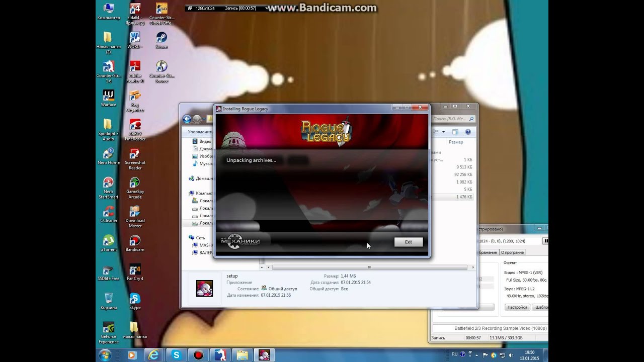Image resolution: width=644 pixels, height=362 pixels.
Task: Open Rogue Legacy installer taskbar button
Action: [x=265, y=355]
